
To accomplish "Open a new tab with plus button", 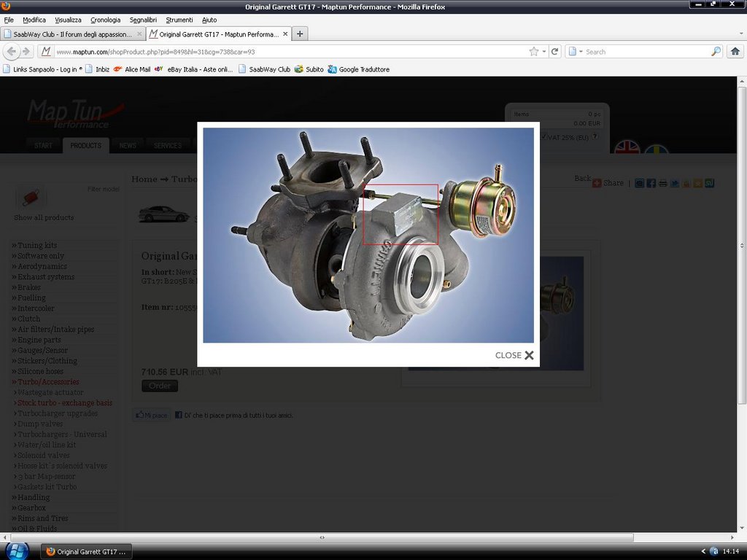I will click(x=300, y=34).
